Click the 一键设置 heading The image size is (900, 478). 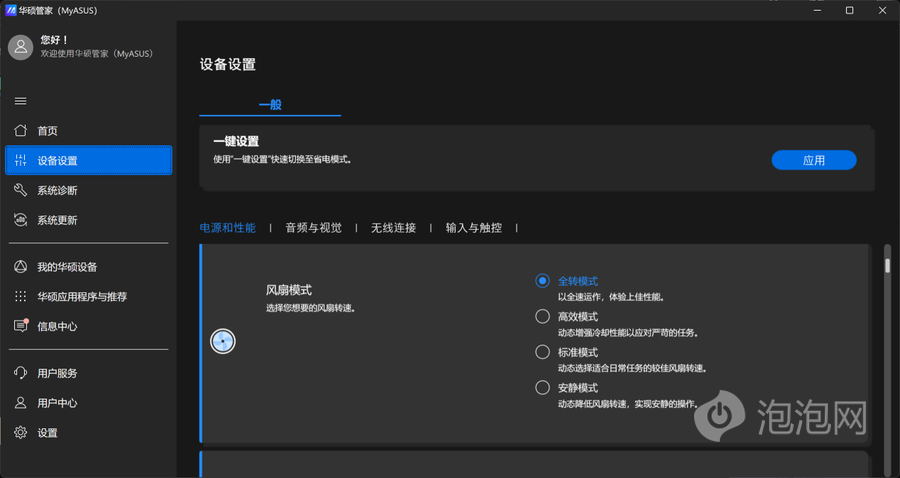[x=236, y=141]
